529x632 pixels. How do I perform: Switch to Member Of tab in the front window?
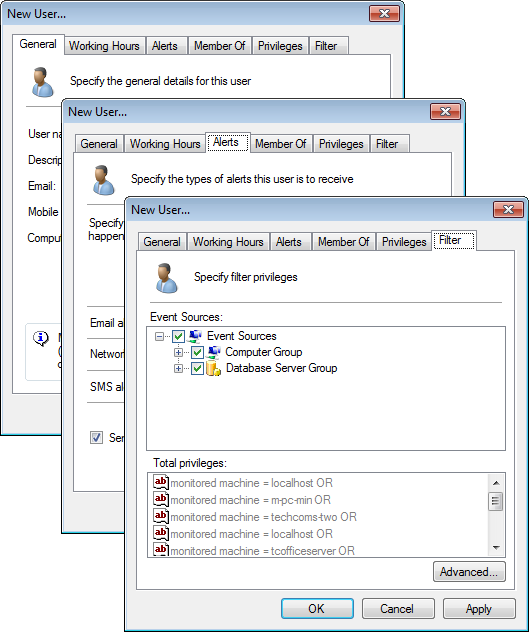(x=344, y=242)
